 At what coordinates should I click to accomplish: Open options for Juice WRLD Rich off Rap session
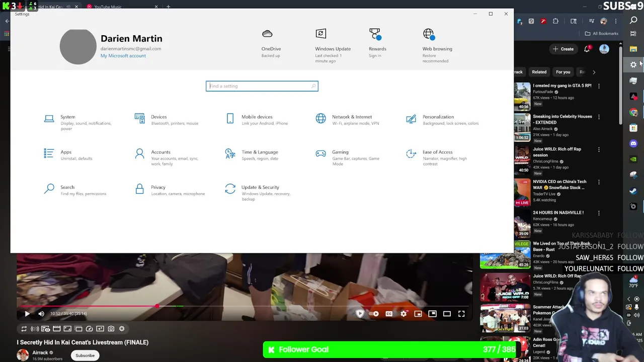pos(599,150)
